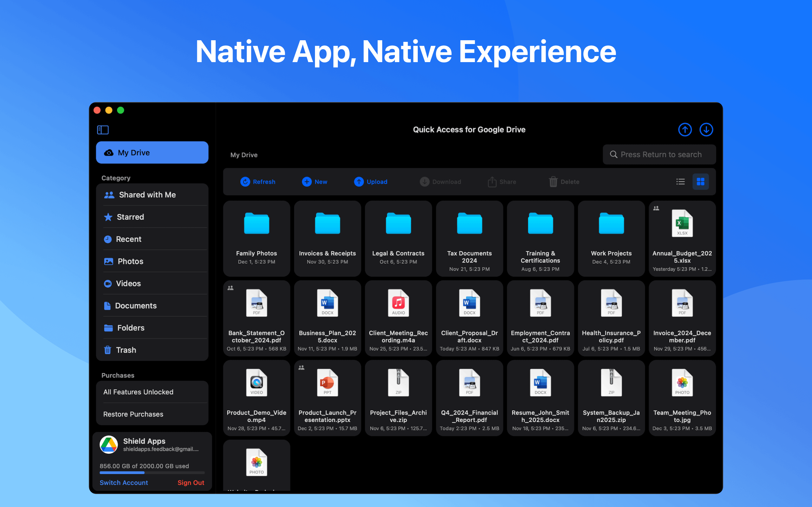The width and height of the screenshot is (812, 507).
Task: Sign Out of the account
Action: point(191,483)
